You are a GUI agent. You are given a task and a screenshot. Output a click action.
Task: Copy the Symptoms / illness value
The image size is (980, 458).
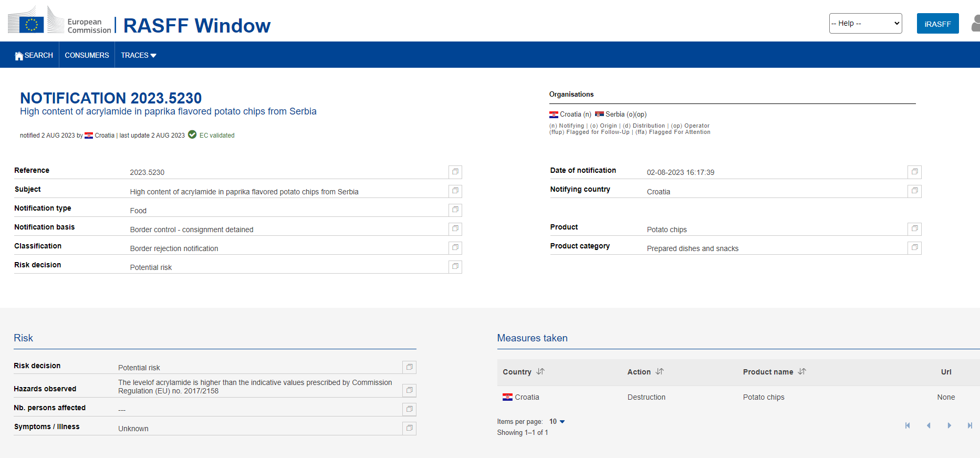pyautogui.click(x=409, y=428)
